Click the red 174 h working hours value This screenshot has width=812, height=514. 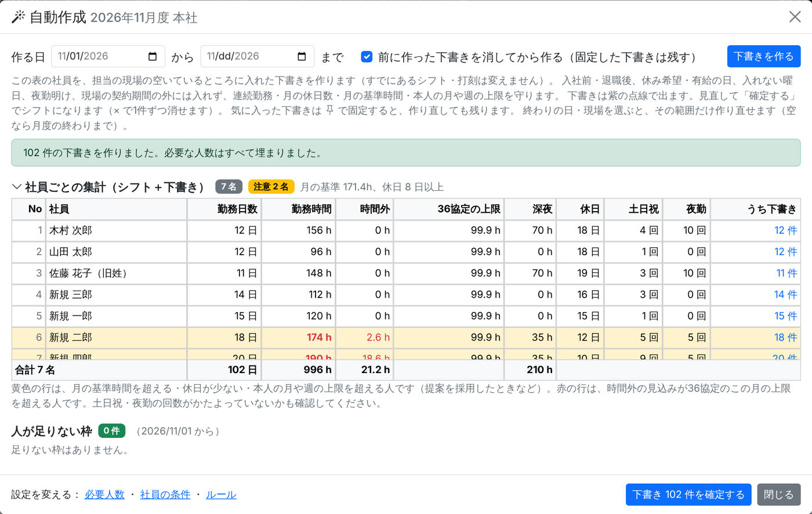coord(319,338)
